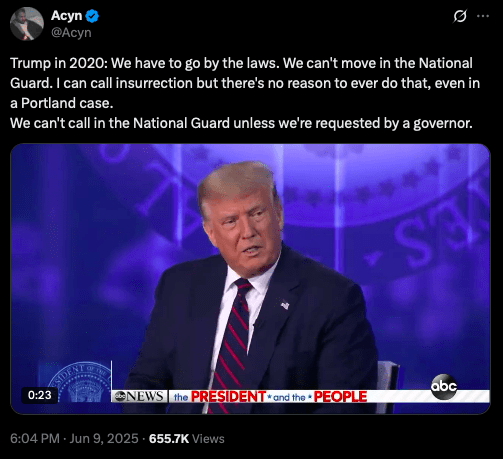Play the embedded Trump town hall video
This screenshot has height=459, width=503.
pos(250,279)
